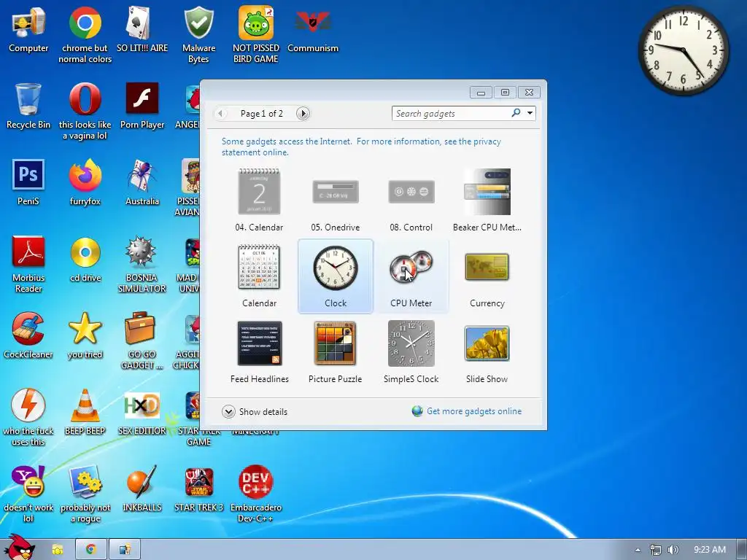Select the CPU Meter gadget
This screenshot has height=560, width=747.
(411, 276)
